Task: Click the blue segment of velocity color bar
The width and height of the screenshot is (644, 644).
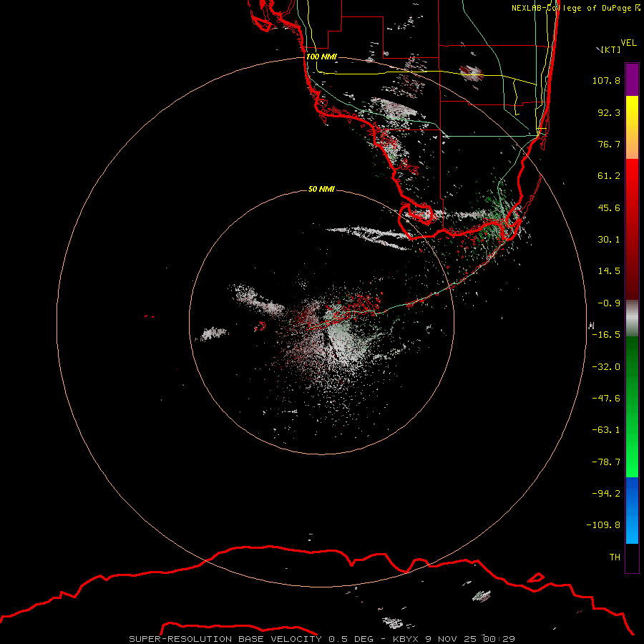Action: pos(632,510)
